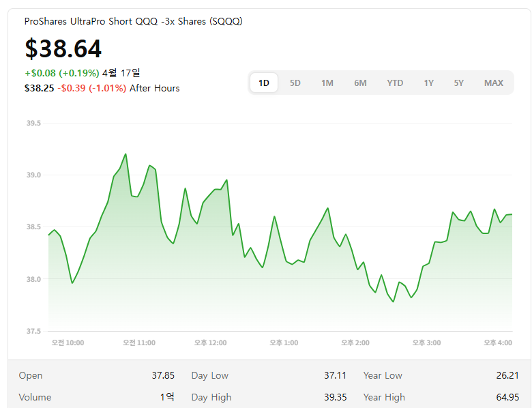Click the 39.0 y-axis label
The height and width of the screenshot is (408, 532).
(x=33, y=175)
